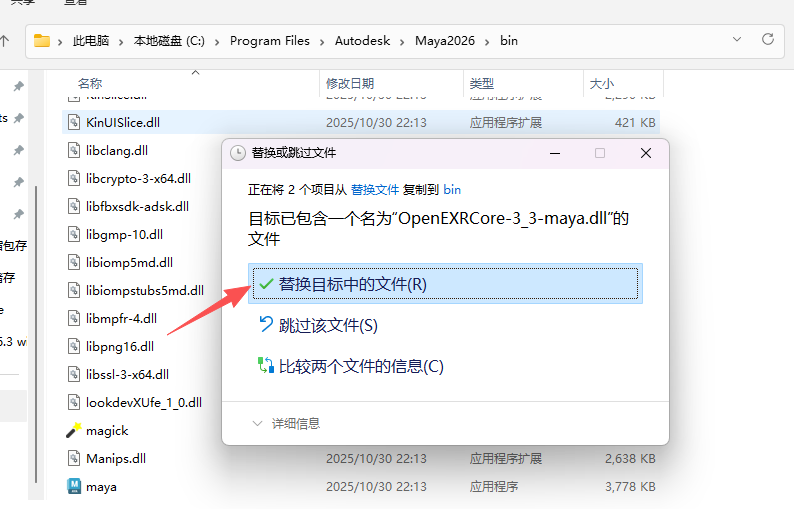
Task: Click the bin breadcrumb segment
Action: tap(508, 41)
